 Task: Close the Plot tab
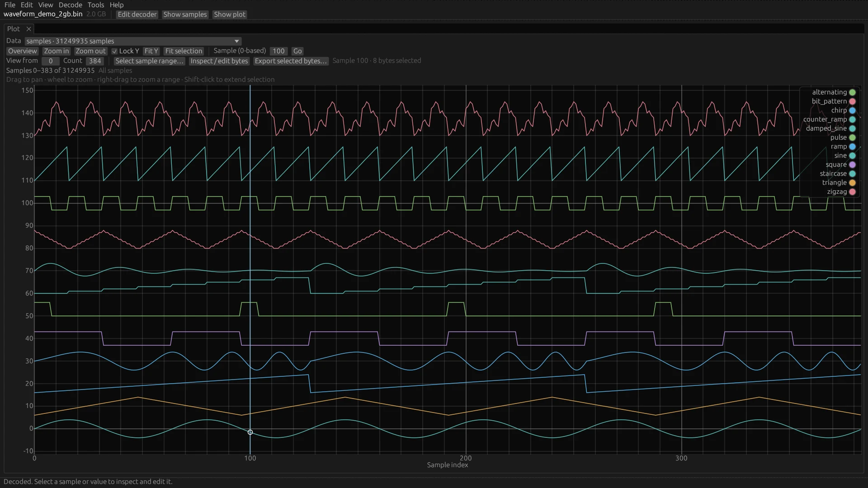tap(29, 29)
